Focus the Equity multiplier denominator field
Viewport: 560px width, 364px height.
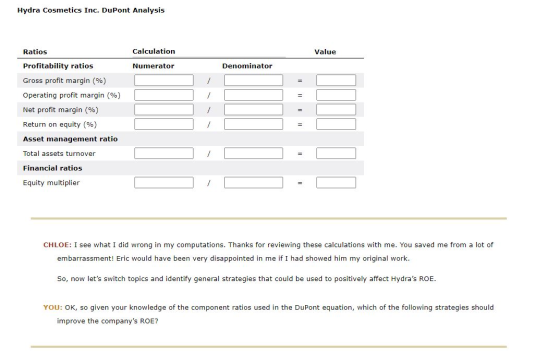click(253, 183)
